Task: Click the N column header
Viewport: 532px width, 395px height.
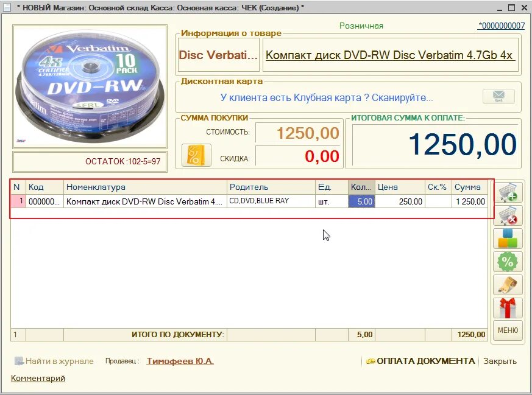Action: tap(18, 187)
